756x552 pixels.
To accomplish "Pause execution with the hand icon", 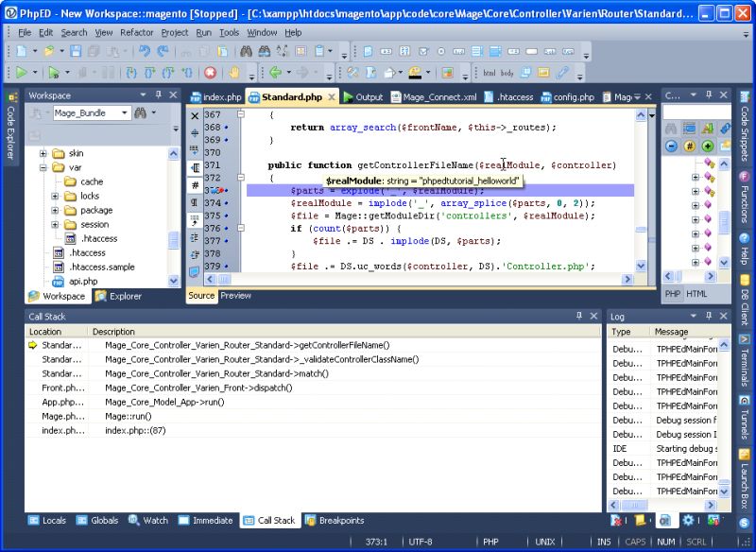I will pos(232,70).
